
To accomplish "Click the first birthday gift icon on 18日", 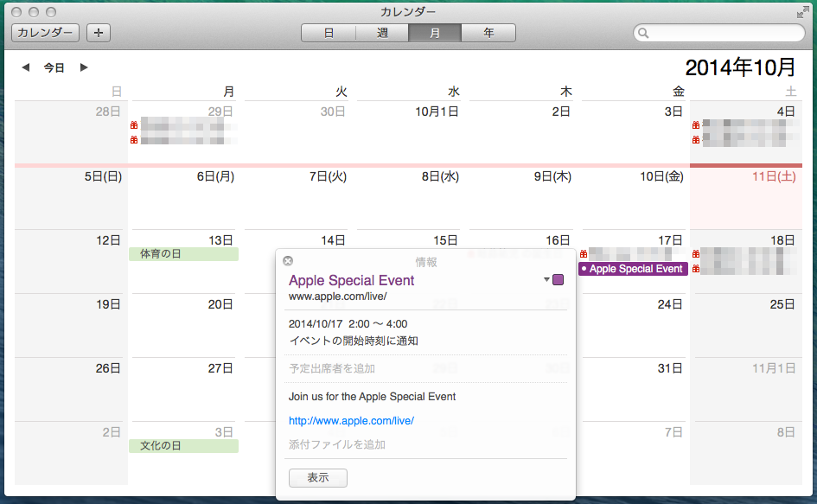I will (x=696, y=254).
